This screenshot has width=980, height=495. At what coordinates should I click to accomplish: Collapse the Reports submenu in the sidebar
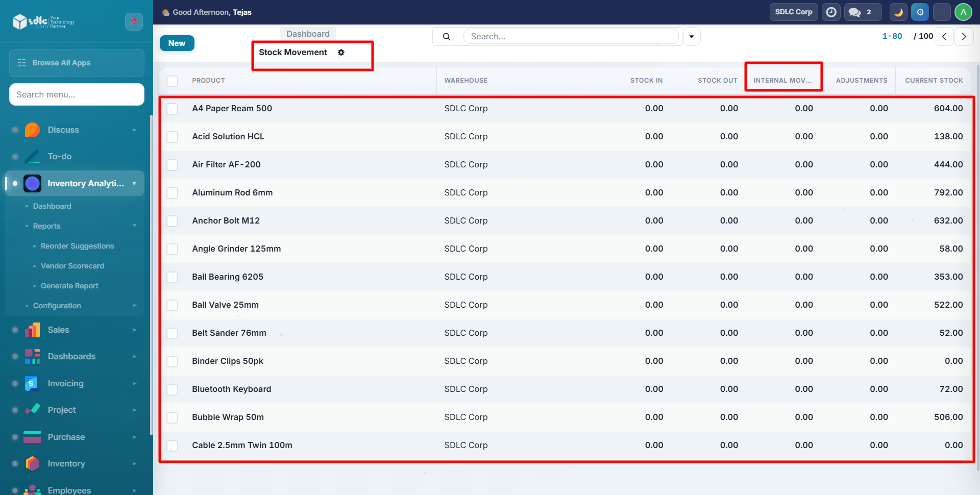coord(135,226)
